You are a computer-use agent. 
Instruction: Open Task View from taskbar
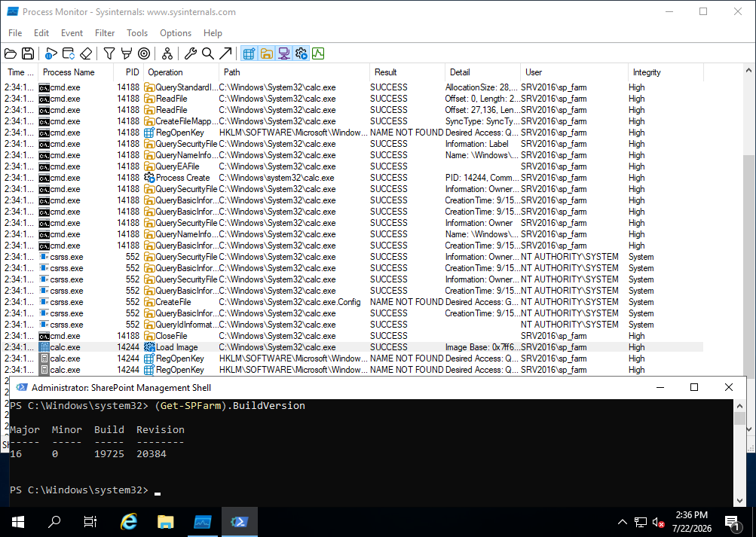(90, 522)
